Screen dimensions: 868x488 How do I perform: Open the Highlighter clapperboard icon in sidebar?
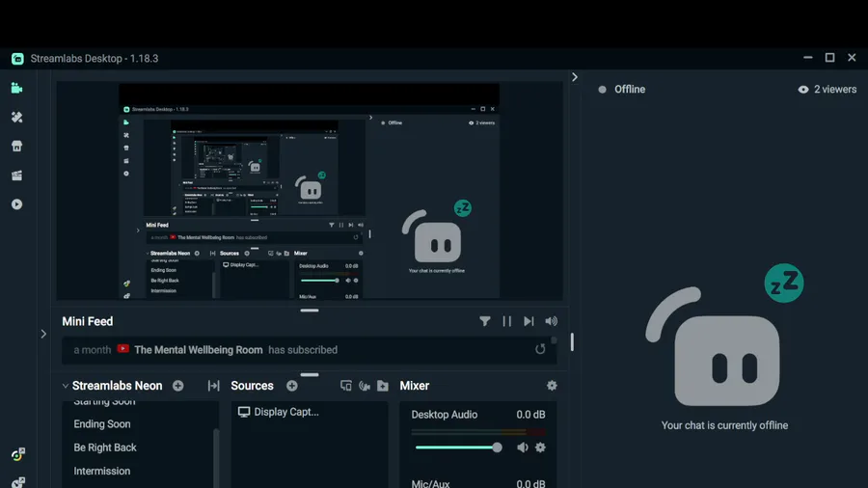click(x=16, y=176)
